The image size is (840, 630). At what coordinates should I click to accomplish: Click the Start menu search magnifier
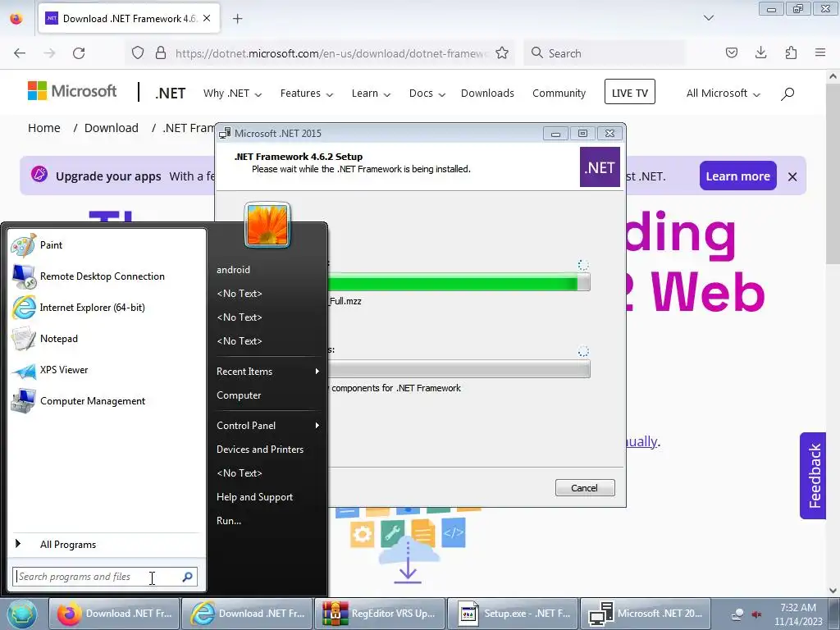tap(188, 577)
